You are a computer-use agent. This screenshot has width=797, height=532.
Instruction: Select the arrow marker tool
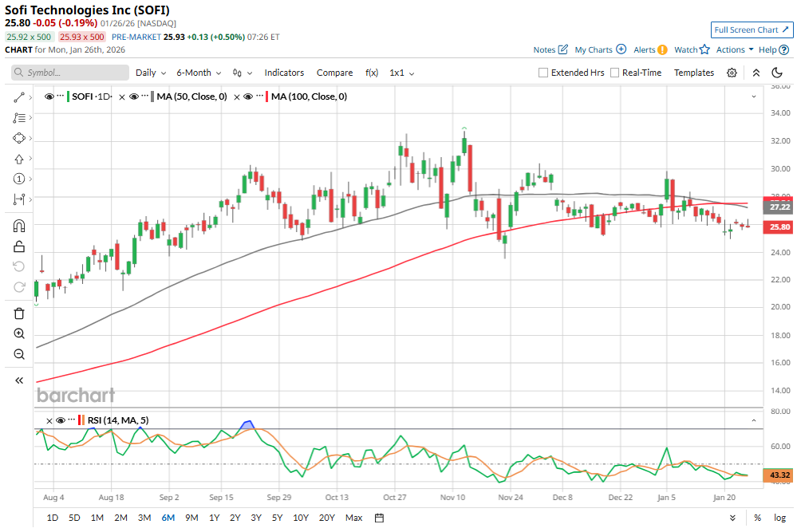tap(19, 159)
